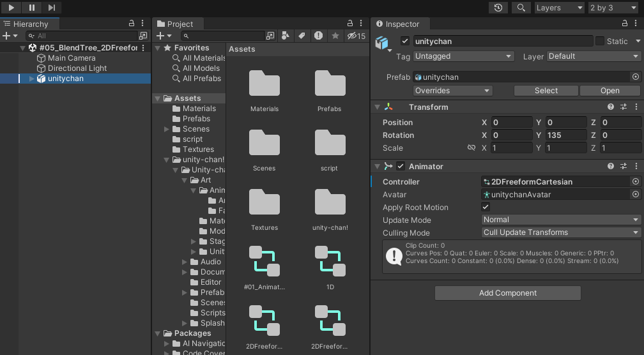Click the Favorites star icon in Project toolbar

pos(335,36)
